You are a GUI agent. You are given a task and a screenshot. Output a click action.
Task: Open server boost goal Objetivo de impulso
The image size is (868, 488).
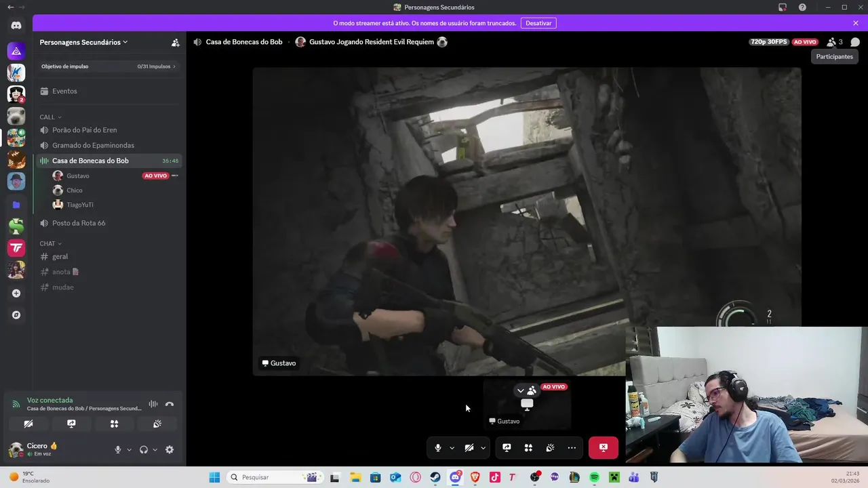tap(108, 66)
